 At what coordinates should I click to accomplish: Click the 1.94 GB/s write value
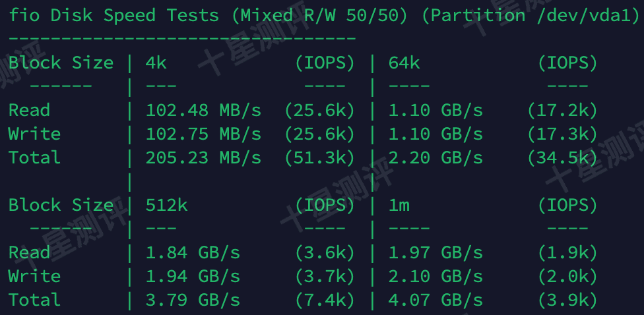(x=193, y=276)
